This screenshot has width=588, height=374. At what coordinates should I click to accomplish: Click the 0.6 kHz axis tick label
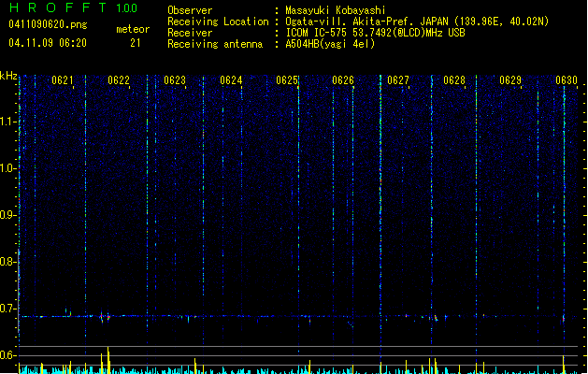7,355
